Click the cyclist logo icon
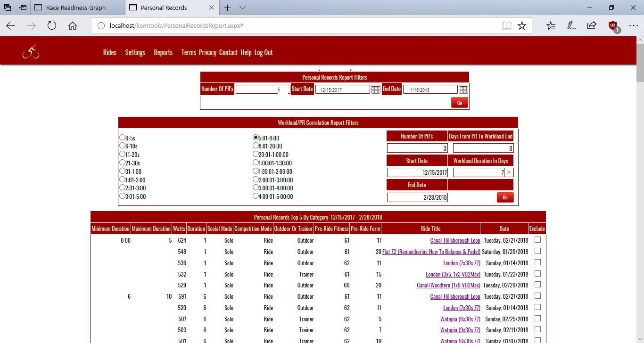Image resolution: width=644 pixels, height=343 pixels. coord(31,52)
